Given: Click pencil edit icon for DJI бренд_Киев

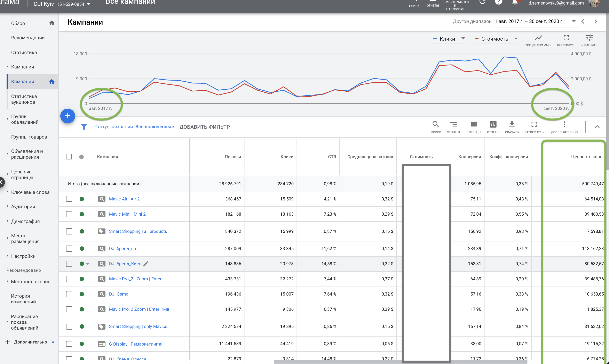Looking at the screenshot, I should (146, 264).
